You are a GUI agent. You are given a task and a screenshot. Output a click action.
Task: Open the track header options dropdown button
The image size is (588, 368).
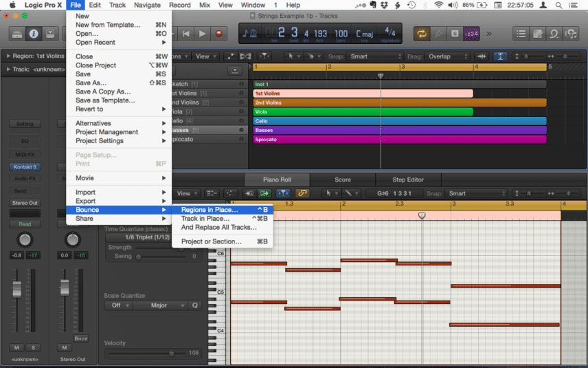[235, 70]
